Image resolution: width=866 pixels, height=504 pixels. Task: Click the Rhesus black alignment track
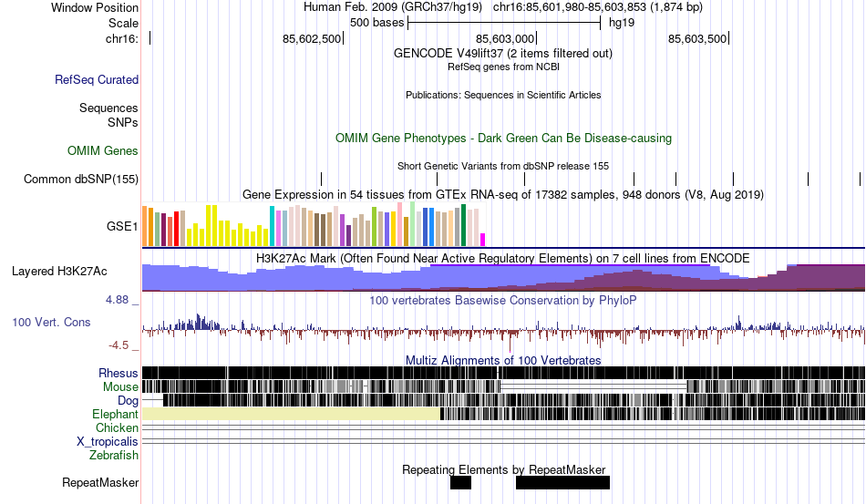[x=504, y=373]
